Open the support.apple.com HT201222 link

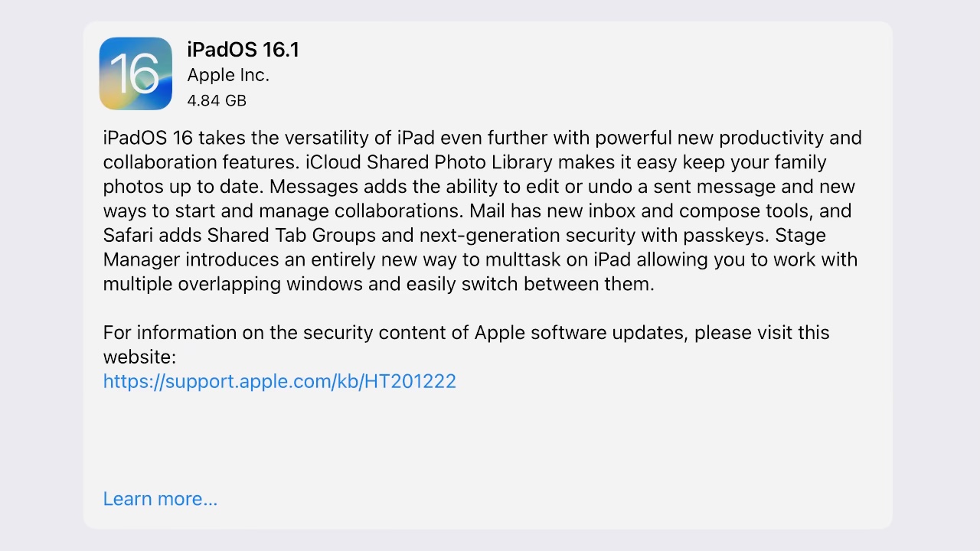pos(279,381)
